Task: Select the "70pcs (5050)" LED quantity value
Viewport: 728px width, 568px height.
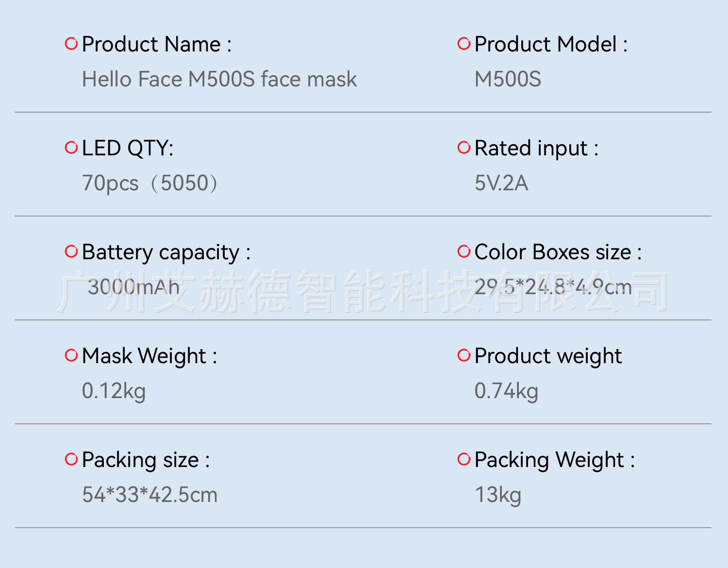Action: click(x=150, y=183)
